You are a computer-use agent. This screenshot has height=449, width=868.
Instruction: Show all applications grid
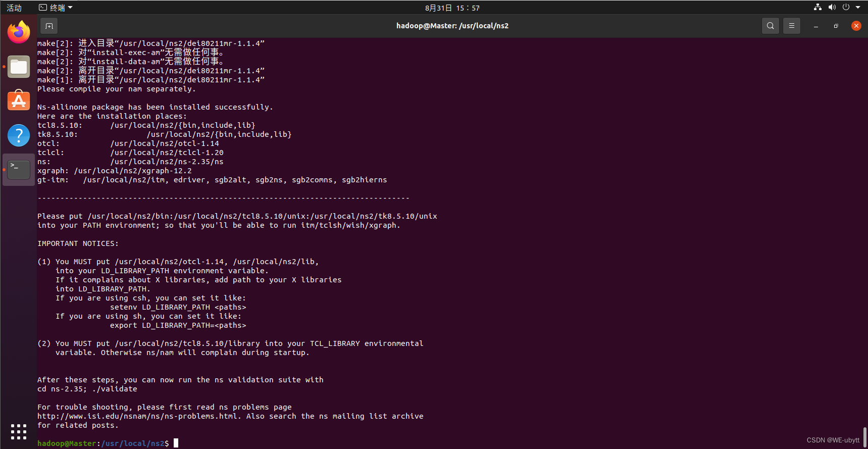pos(19,431)
